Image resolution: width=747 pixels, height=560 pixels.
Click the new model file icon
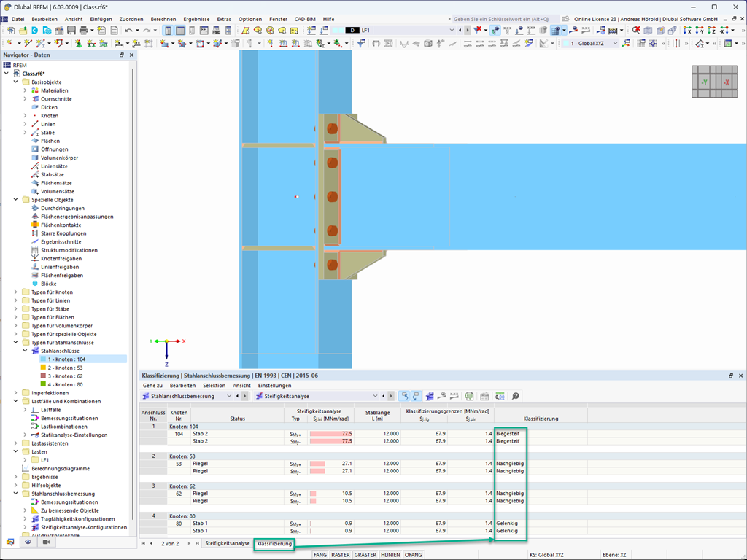pos(10,31)
